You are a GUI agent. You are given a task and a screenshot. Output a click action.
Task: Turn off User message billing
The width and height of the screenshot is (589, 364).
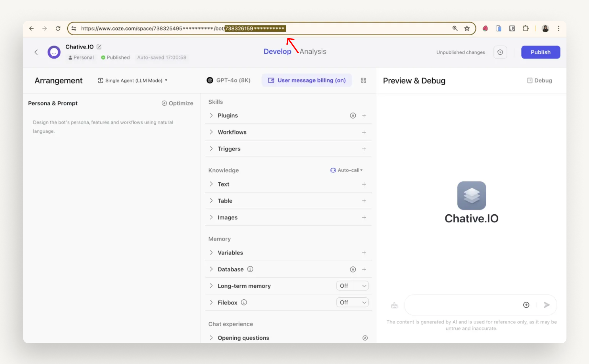(x=307, y=80)
